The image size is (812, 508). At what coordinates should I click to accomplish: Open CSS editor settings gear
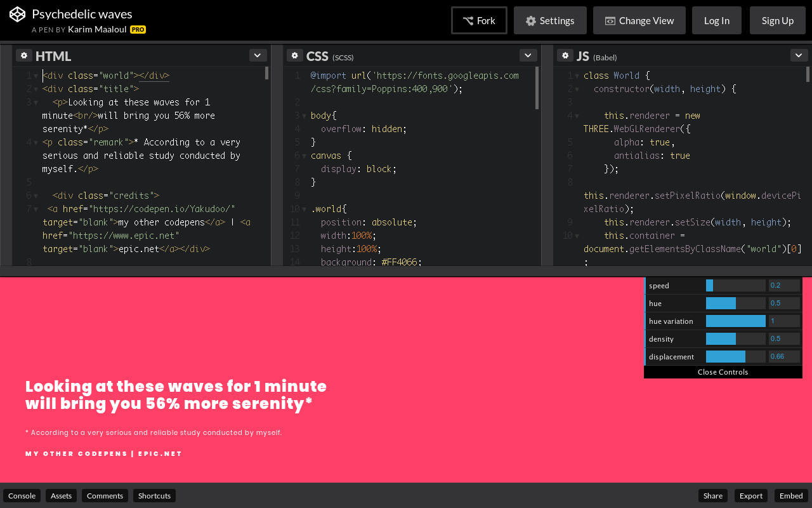pos(294,55)
